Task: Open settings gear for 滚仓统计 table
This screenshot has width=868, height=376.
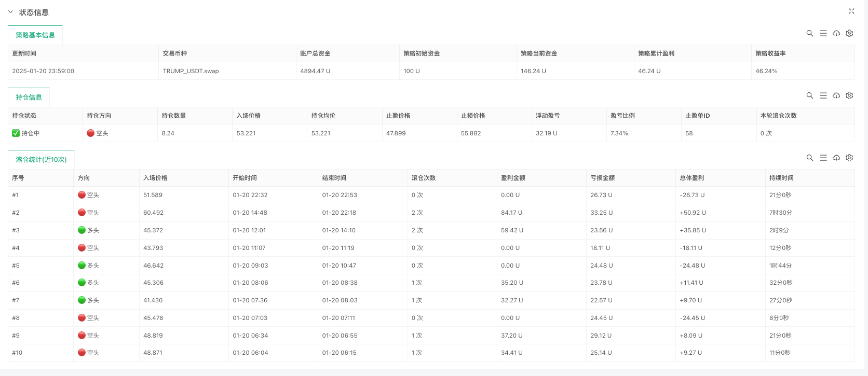Action: 849,158
